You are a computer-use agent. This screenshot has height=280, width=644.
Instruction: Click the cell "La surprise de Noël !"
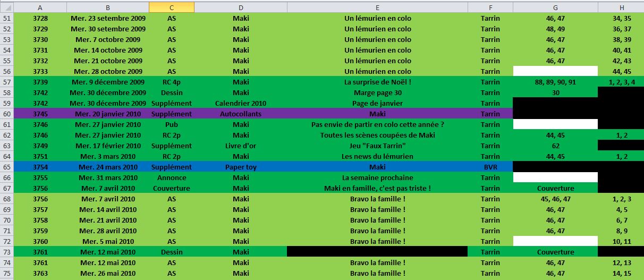coord(377,82)
